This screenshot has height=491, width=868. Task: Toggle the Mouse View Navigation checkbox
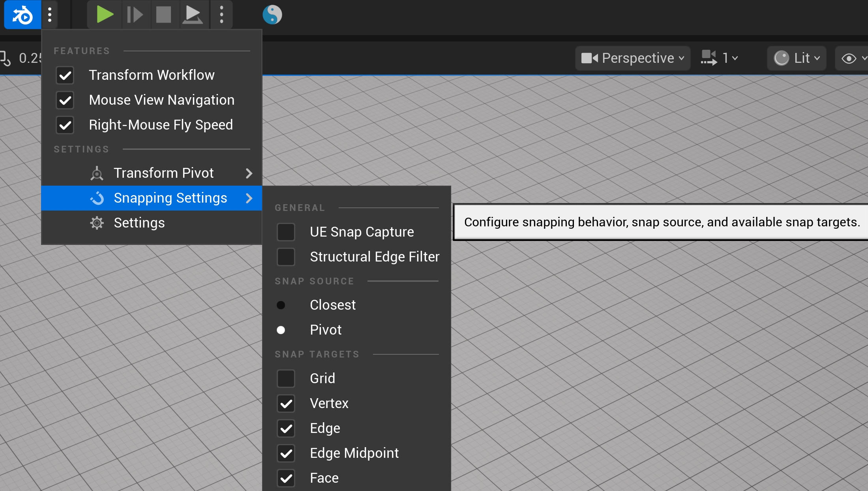(65, 100)
